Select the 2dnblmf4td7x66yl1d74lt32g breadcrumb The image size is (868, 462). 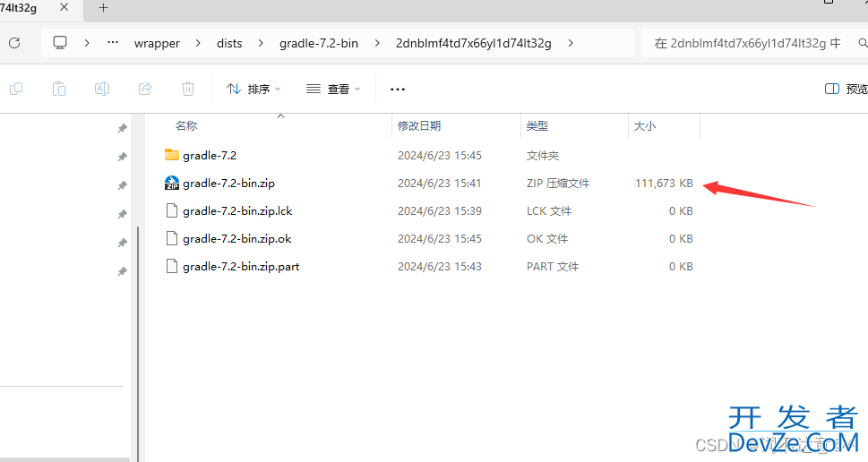473,43
